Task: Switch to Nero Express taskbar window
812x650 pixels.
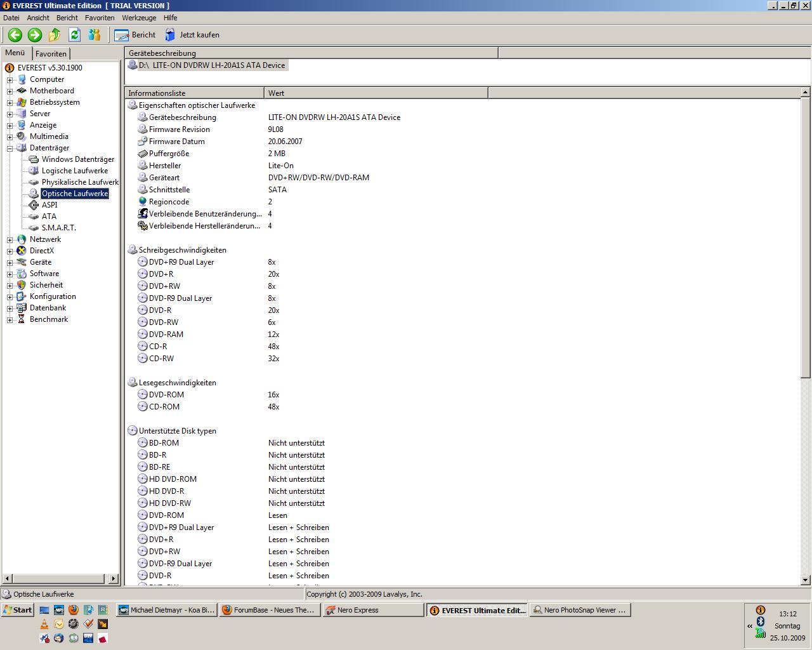Action: [x=373, y=610]
